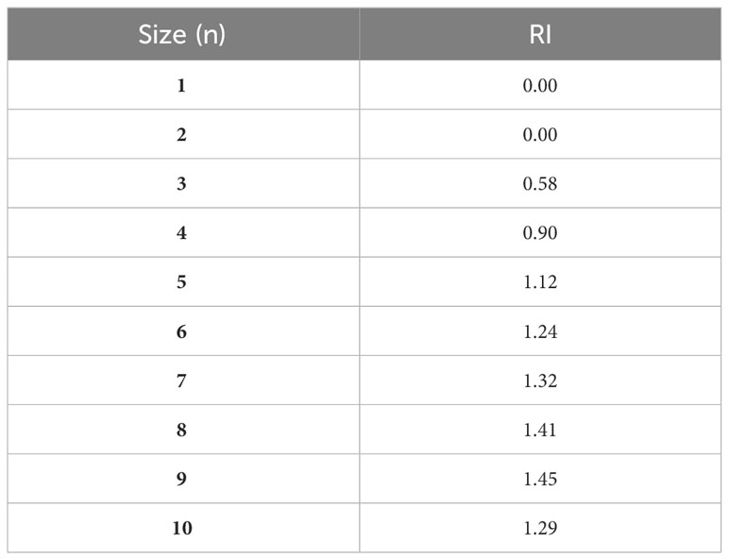Click the "RI" column header

(542, 36)
